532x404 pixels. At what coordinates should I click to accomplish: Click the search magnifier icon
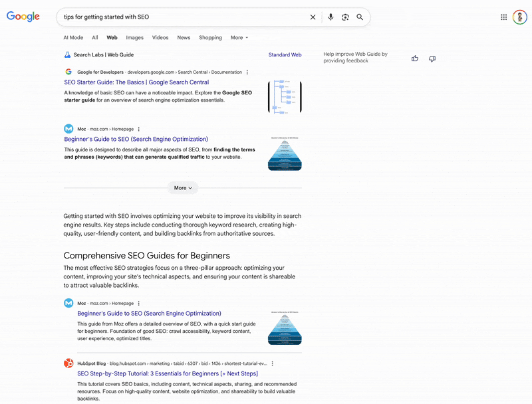click(x=360, y=17)
